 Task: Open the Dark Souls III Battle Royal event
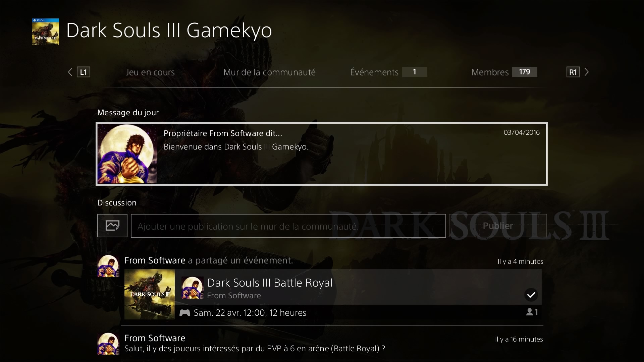(333, 294)
